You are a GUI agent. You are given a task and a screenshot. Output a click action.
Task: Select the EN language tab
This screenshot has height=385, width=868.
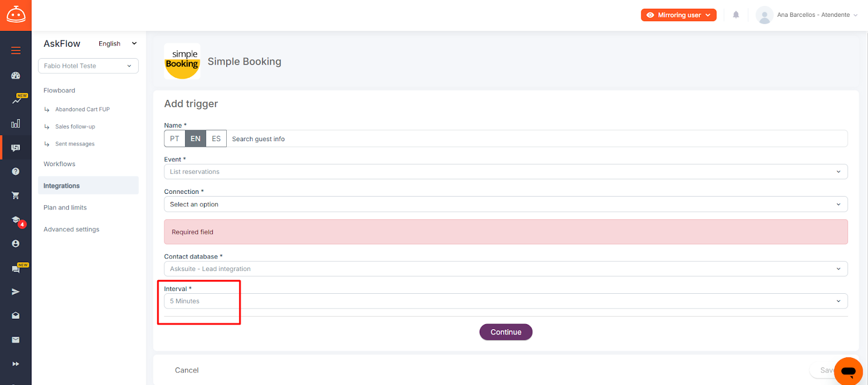195,138
